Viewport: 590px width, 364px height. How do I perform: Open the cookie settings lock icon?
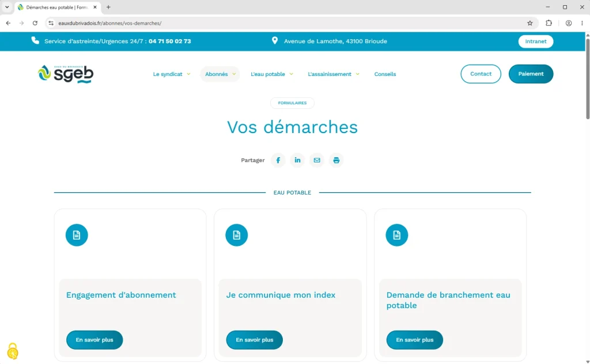(x=13, y=351)
